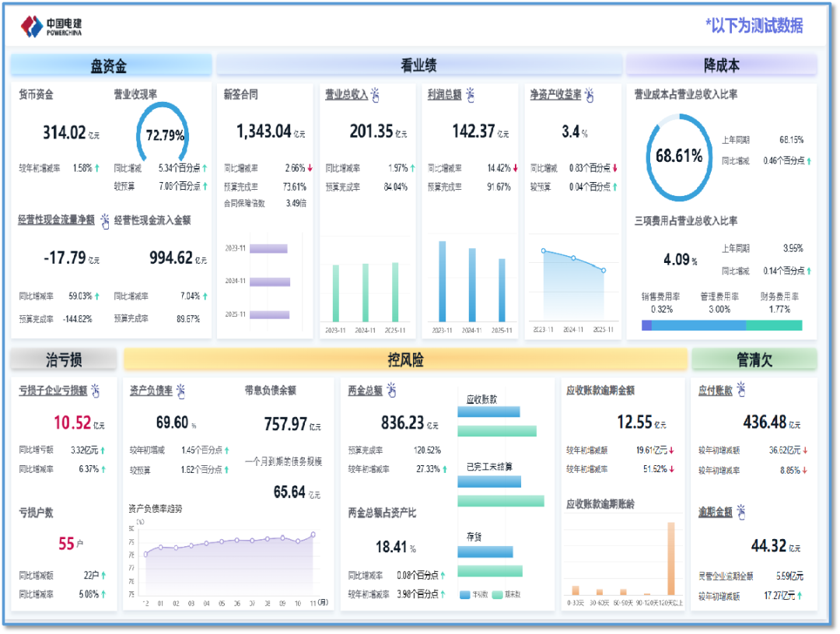Click the 货币资金 value 314.02
The image size is (840, 634).
64,132
